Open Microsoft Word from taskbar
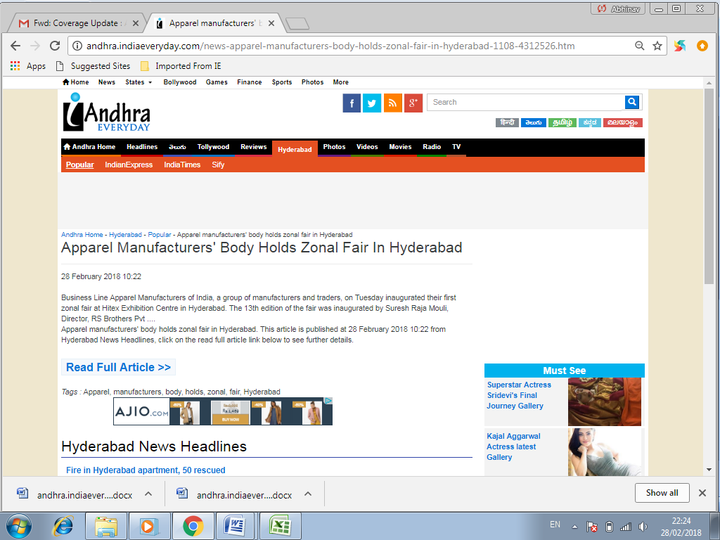The image size is (720, 540). [x=236, y=526]
